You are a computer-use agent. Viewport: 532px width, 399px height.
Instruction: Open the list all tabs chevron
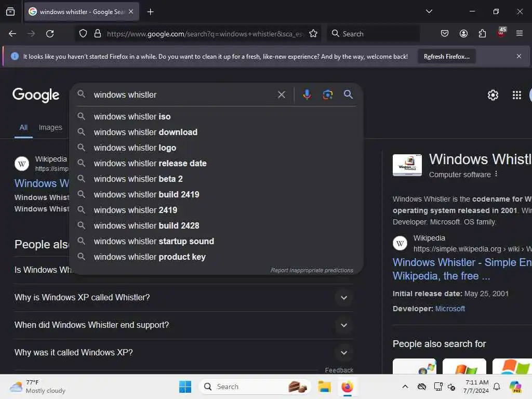click(429, 11)
